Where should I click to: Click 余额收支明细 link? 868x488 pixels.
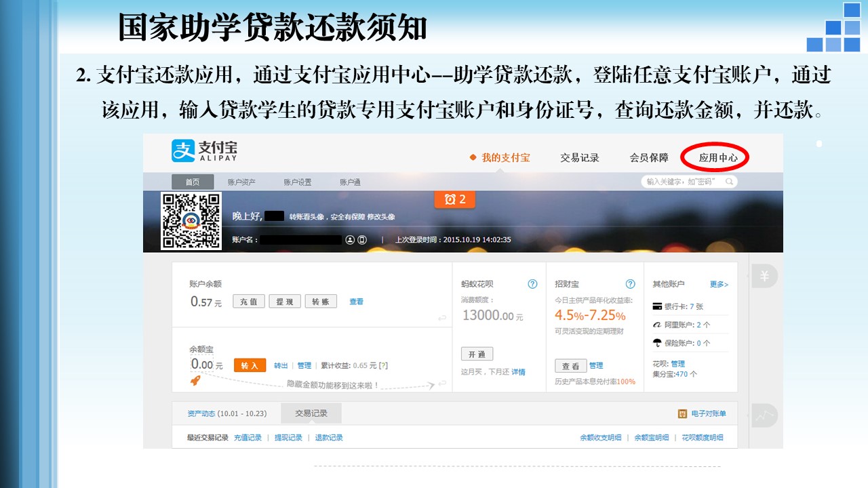click(x=600, y=438)
